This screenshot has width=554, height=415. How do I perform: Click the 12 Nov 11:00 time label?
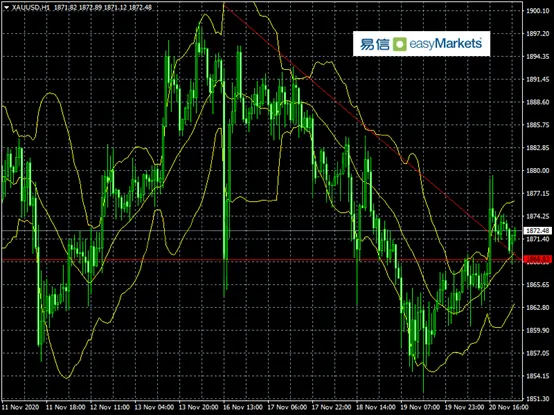click(110, 407)
